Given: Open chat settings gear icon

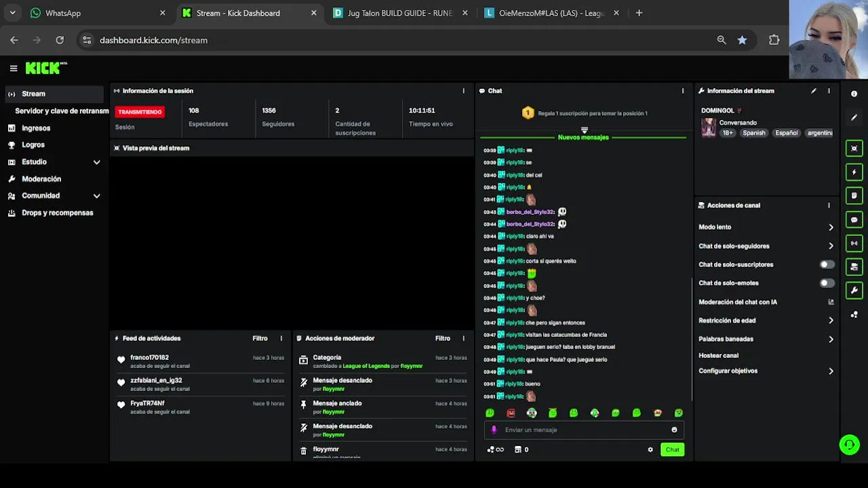Looking at the screenshot, I should point(650,449).
